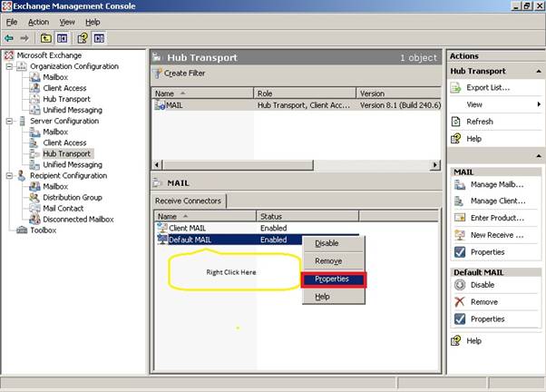Open the Distribution Group node
The width and height of the screenshot is (546, 392).
tap(73, 198)
